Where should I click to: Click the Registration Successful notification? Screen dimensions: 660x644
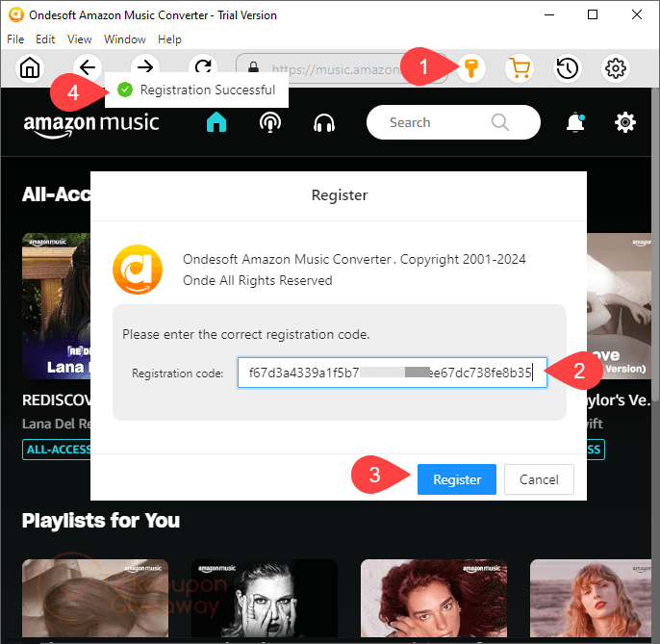click(x=196, y=90)
